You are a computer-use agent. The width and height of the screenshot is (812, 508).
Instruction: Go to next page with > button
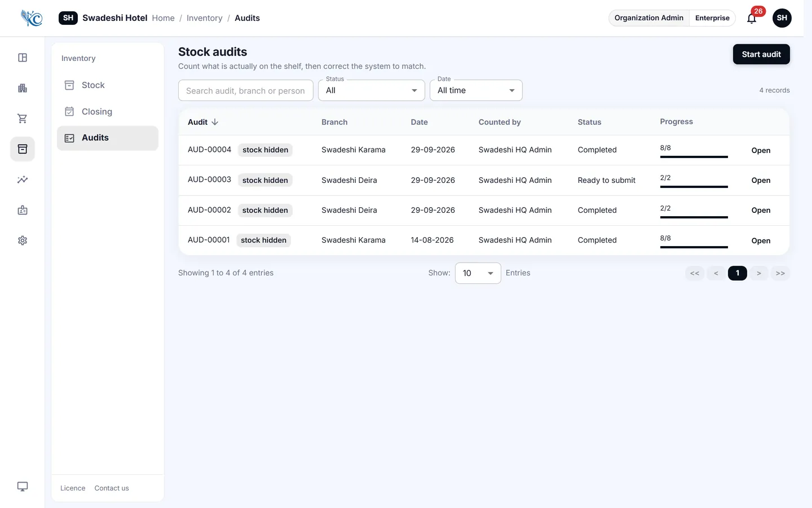coord(759,273)
